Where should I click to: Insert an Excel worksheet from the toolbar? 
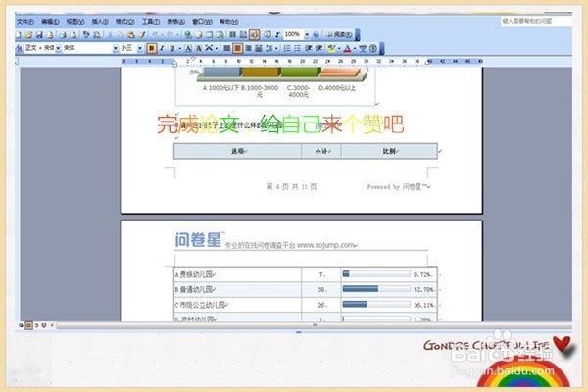[220, 35]
